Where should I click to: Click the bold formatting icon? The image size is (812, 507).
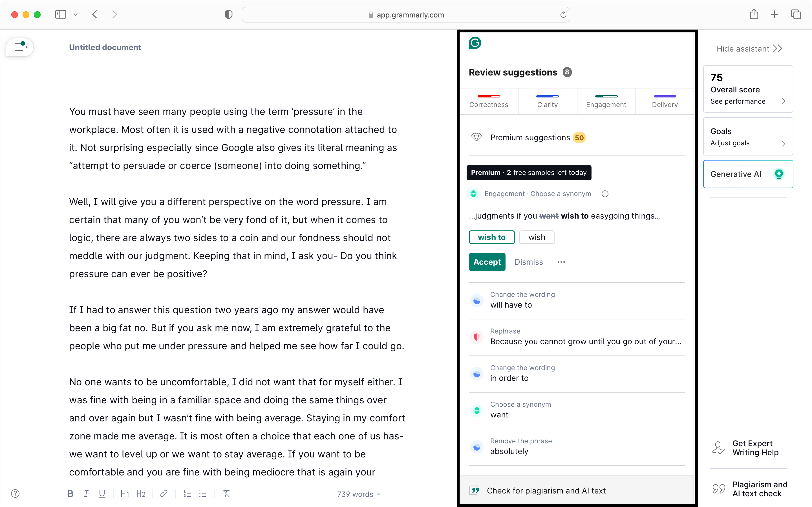[70, 494]
